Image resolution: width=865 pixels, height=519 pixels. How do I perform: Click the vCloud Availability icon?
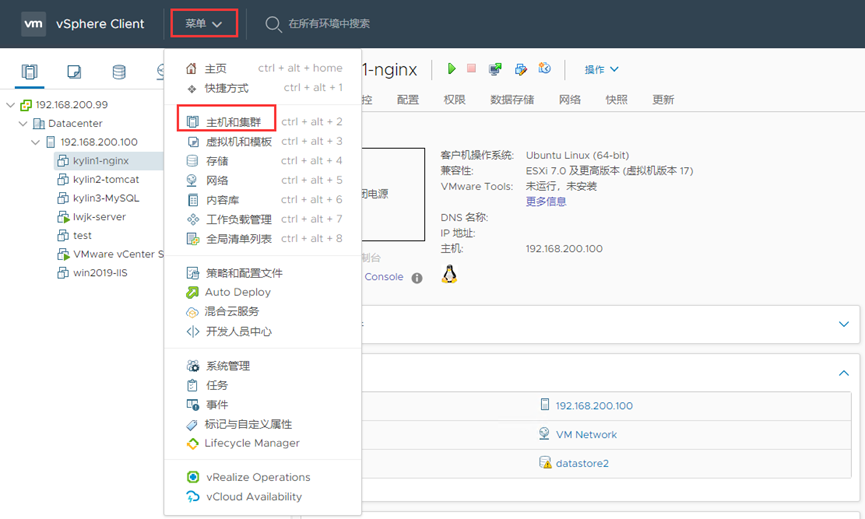point(193,497)
